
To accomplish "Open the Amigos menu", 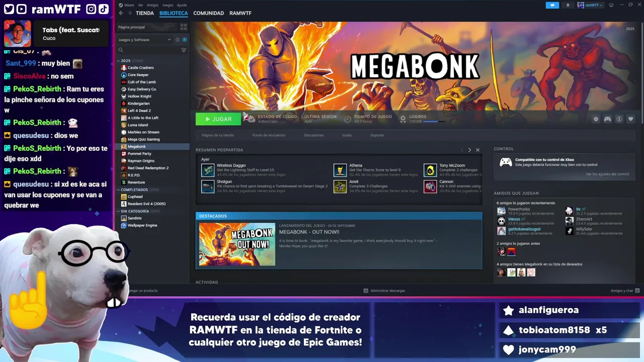I will tap(152, 5).
